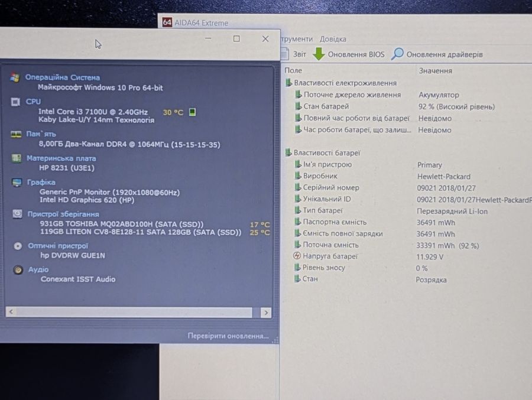This screenshot has width=532, height=400.
Task: Click icon beside Рівень зносу
Action: 297,267
